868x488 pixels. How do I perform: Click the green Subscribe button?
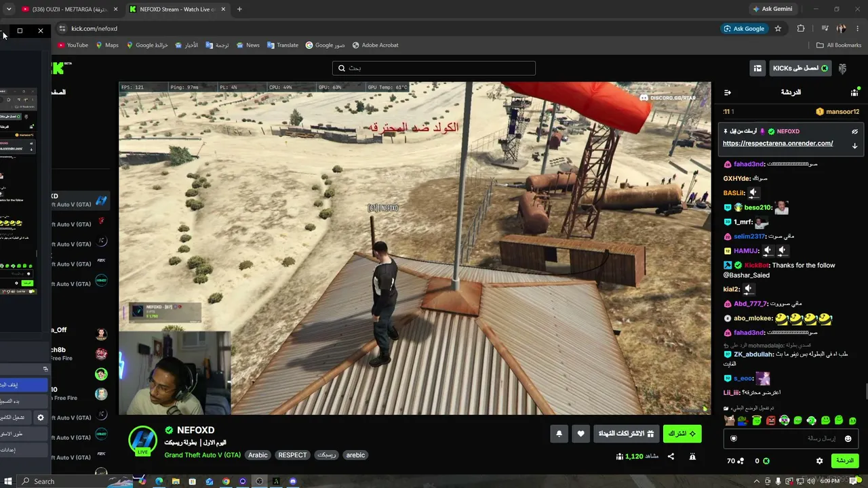682,434
